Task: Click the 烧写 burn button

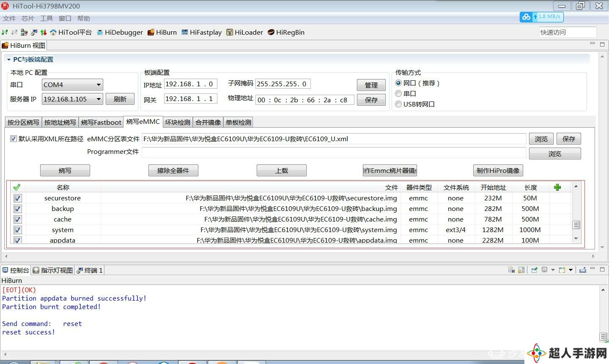Action: tap(65, 170)
